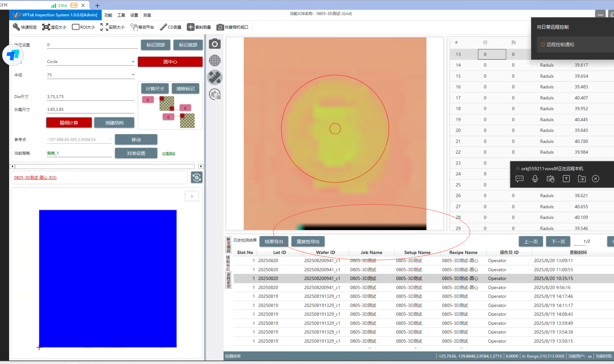Select the CD测量 ruler tool

click(171, 27)
